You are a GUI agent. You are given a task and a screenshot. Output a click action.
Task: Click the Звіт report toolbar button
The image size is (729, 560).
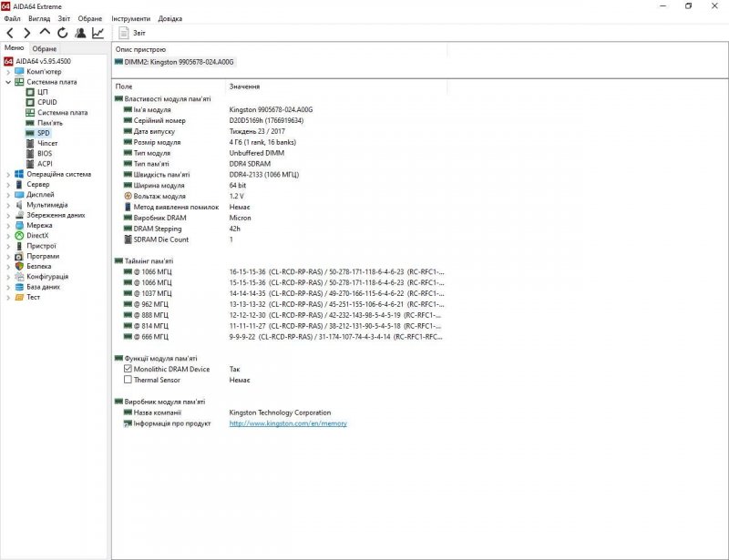point(132,33)
